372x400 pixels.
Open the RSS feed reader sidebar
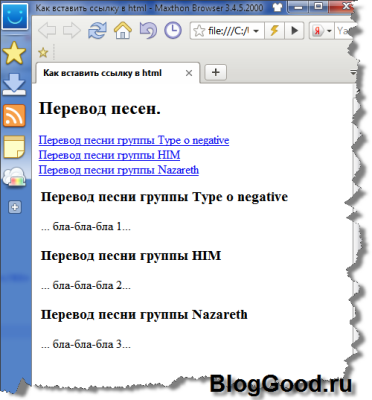[x=14, y=116]
